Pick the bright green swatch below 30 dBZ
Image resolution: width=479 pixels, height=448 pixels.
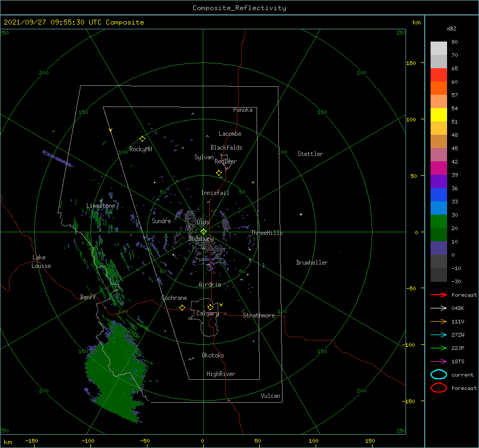coord(439,221)
